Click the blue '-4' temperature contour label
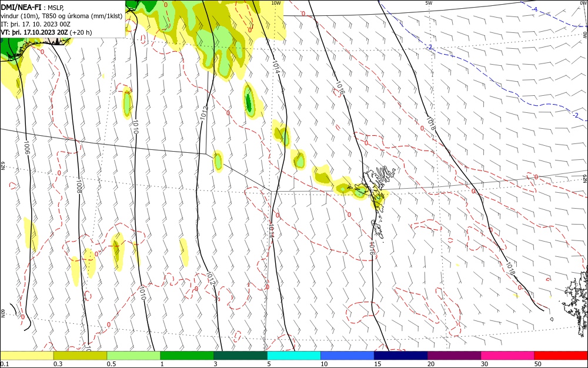This screenshot has height=368, width=588. pyautogui.click(x=535, y=9)
